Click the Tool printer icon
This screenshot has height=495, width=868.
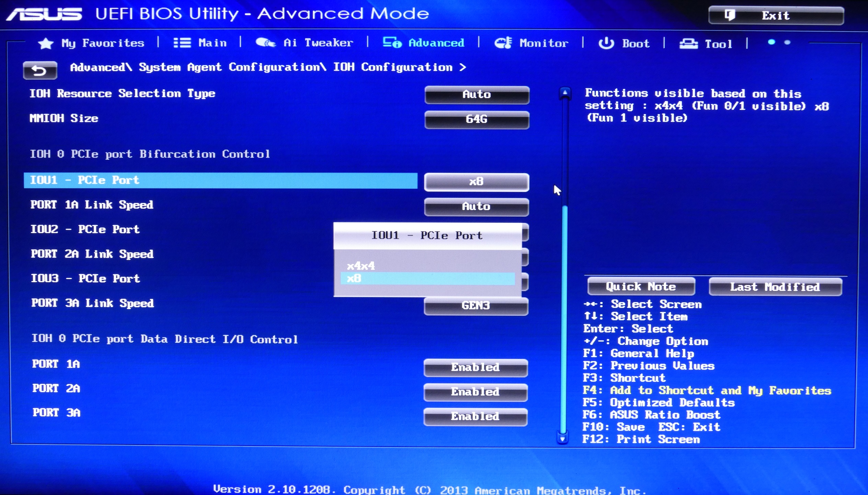click(x=688, y=44)
